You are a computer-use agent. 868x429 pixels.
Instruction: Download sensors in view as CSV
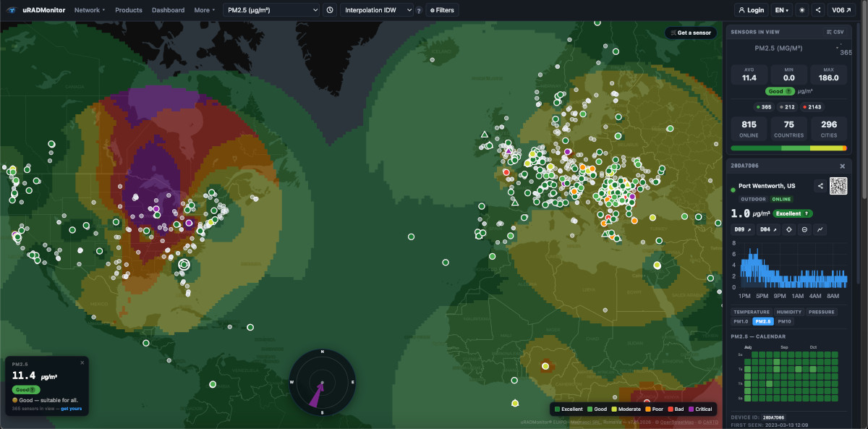(835, 33)
